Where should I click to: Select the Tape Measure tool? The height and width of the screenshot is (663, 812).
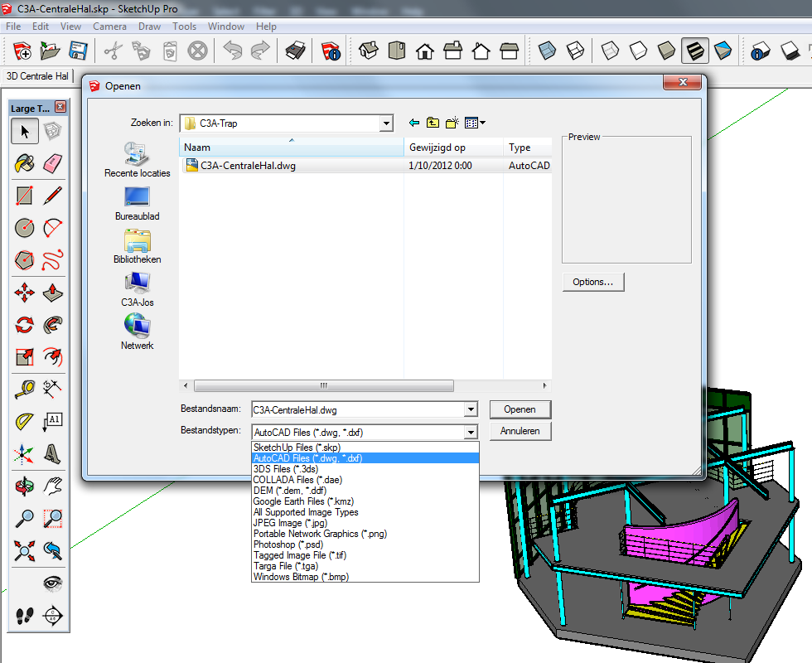click(x=24, y=389)
